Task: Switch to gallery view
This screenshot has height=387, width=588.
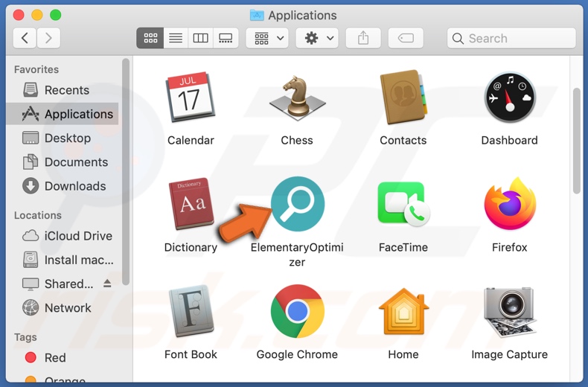Action: [226, 38]
